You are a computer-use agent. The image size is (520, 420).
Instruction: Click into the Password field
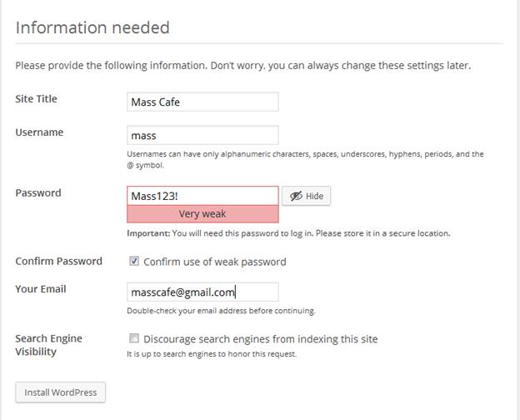point(202,196)
